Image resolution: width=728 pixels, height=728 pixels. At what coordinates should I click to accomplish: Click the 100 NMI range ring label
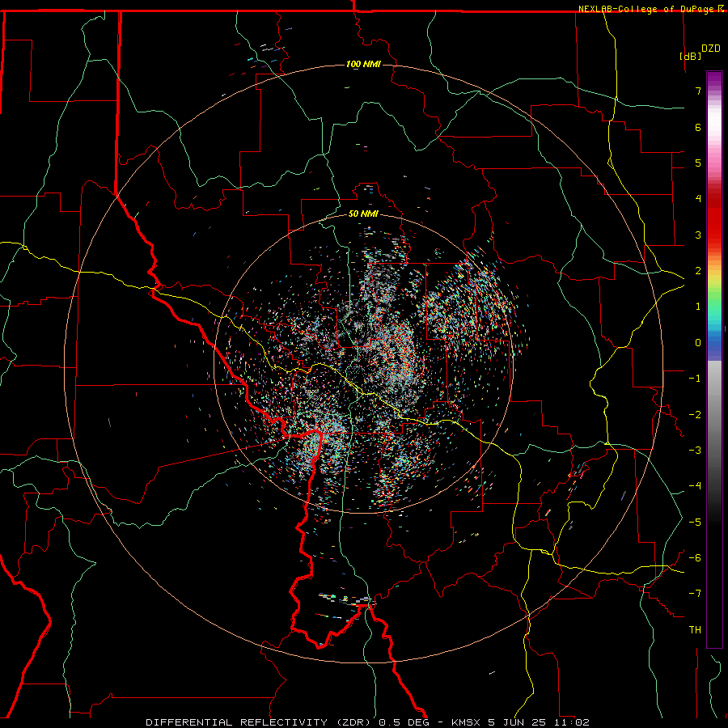363,64
